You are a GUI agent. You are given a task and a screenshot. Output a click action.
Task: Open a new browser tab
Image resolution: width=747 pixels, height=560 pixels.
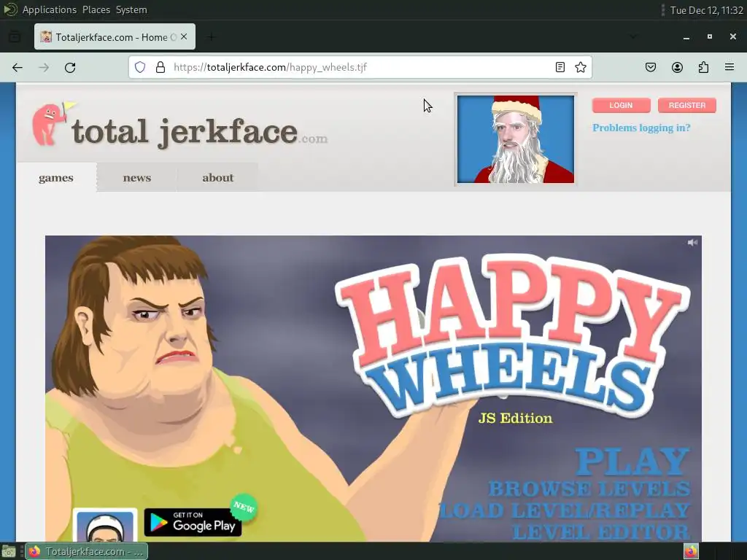point(211,36)
